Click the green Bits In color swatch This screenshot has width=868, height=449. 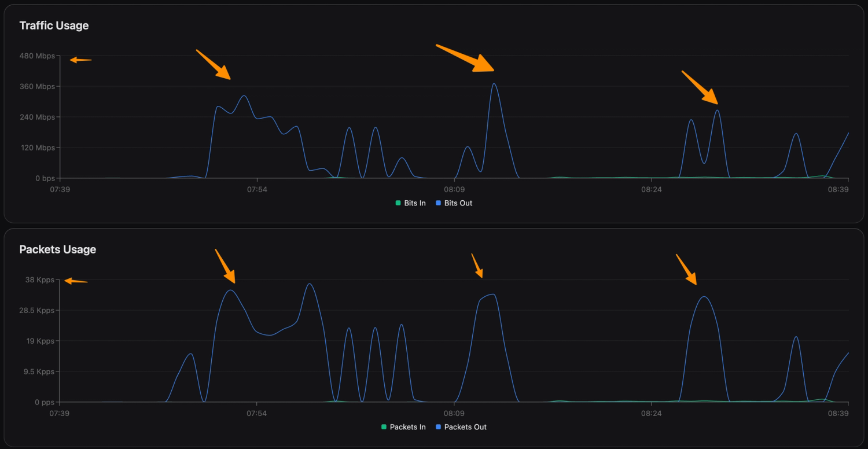[x=398, y=203]
